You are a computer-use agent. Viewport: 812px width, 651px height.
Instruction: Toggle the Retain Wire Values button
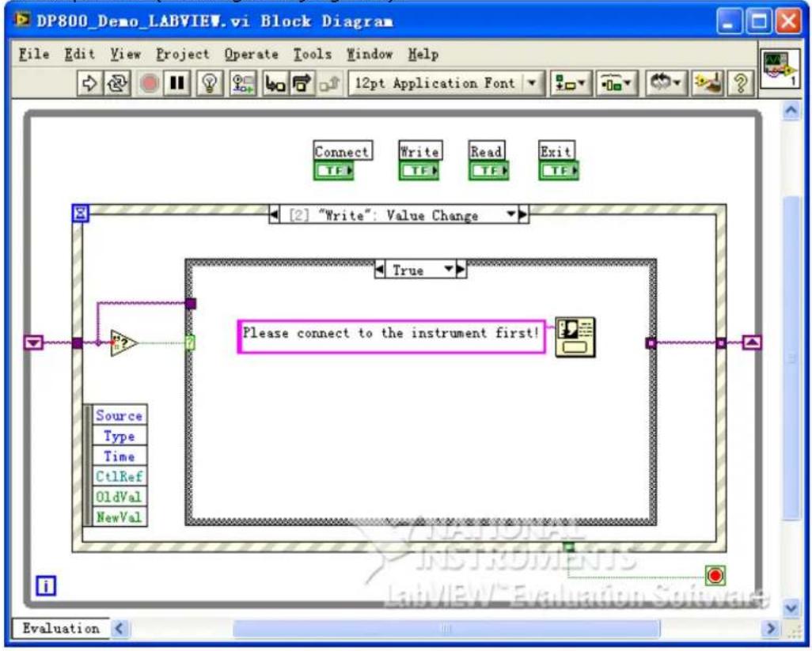[x=244, y=83]
